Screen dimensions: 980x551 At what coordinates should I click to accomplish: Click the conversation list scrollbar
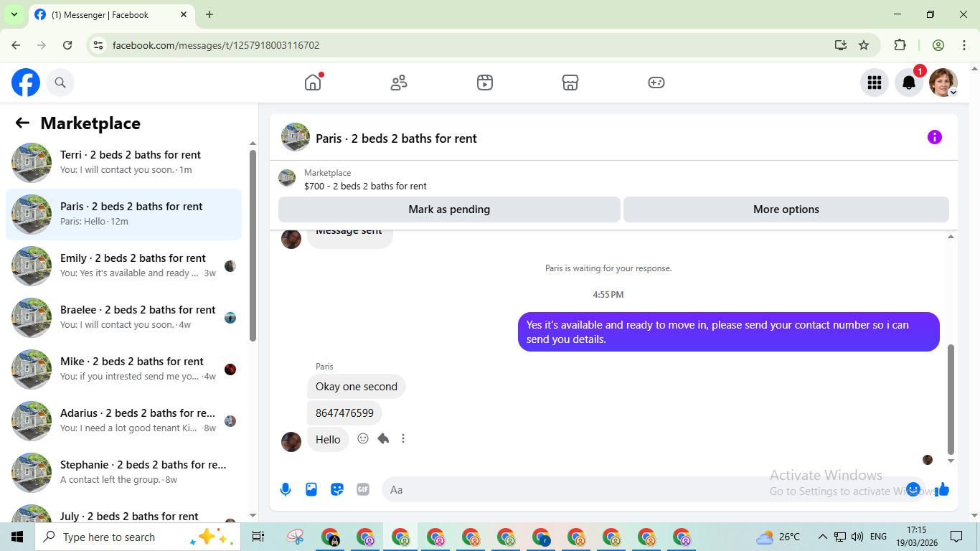253,244
